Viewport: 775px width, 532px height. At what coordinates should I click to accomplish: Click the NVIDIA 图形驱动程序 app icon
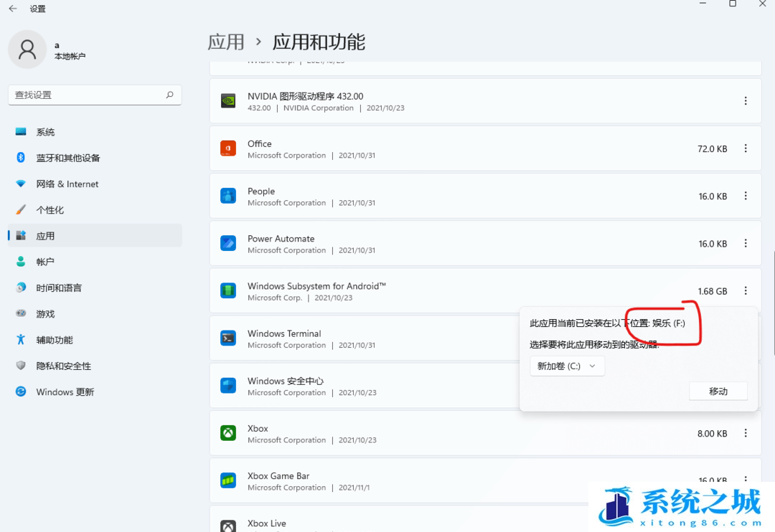point(228,101)
